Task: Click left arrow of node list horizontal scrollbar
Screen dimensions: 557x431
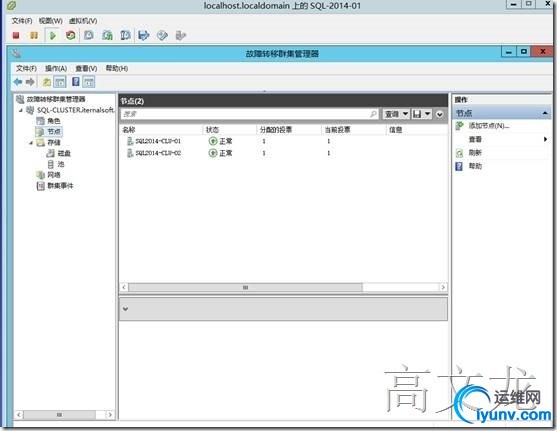Action: pyautogui.click(x=124, y=287)
